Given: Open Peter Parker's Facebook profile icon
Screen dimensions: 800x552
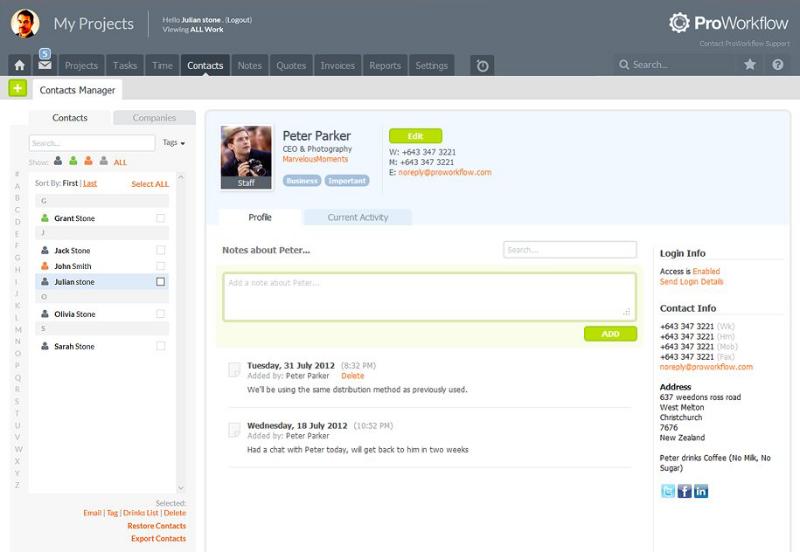Looking at the screenshot, I should tap(684, 491).
